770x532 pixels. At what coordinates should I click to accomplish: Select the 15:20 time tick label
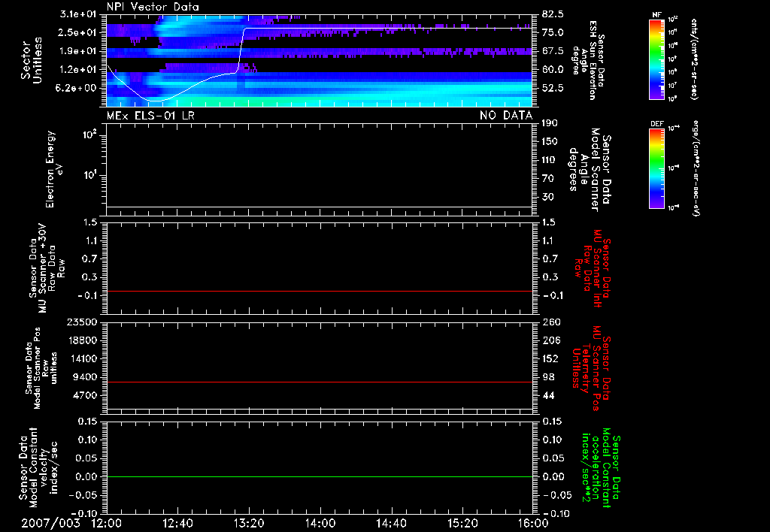[462, 523]
